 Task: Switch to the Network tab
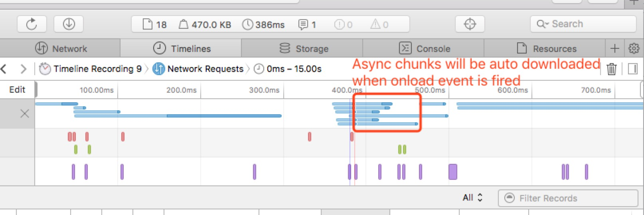[61, 49]
